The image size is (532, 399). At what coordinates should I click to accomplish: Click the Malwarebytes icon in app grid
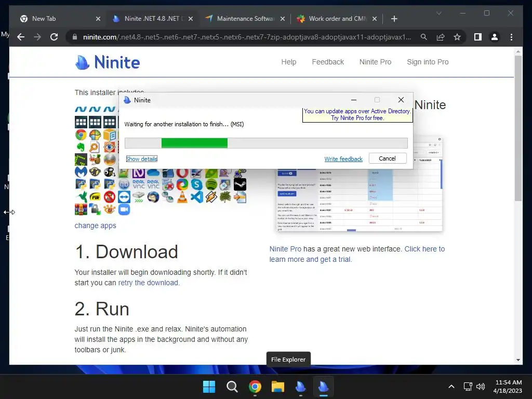(81, 172)
